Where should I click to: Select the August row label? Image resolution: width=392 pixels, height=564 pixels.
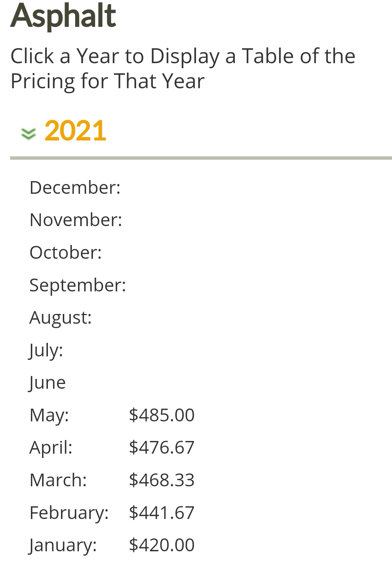pyautogui.click(x=60, y=318)
